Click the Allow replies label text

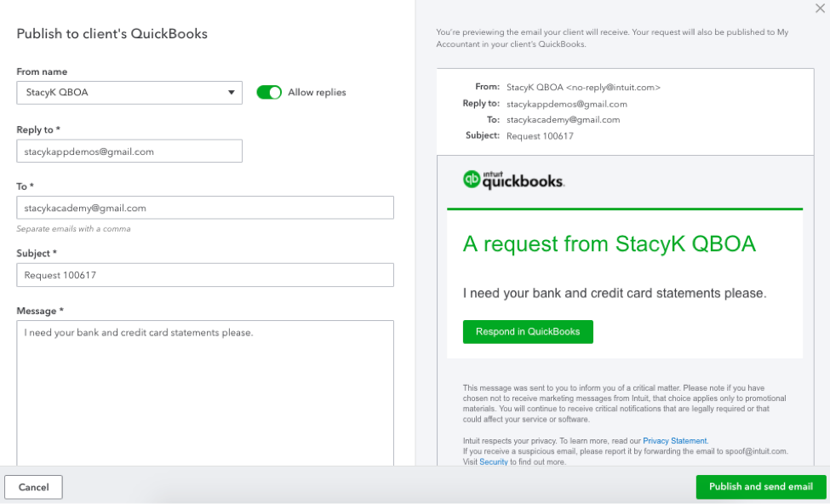point(317,92)
